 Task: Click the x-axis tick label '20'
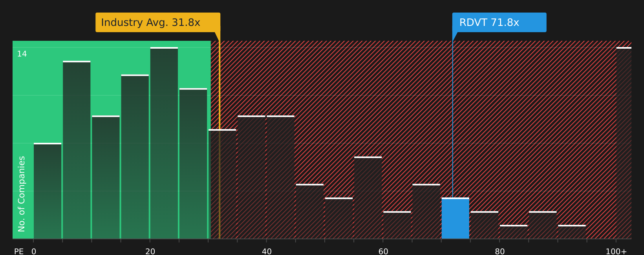(150, 251)
